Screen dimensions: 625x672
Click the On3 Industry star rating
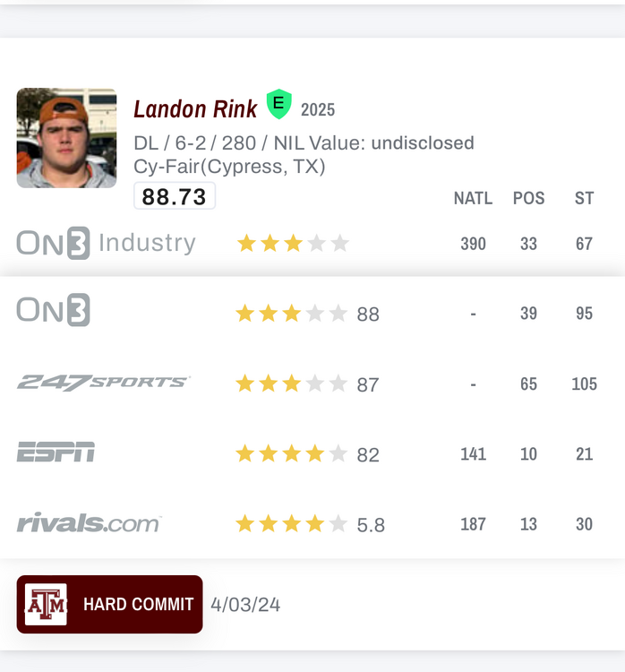[x=292, y=243]
